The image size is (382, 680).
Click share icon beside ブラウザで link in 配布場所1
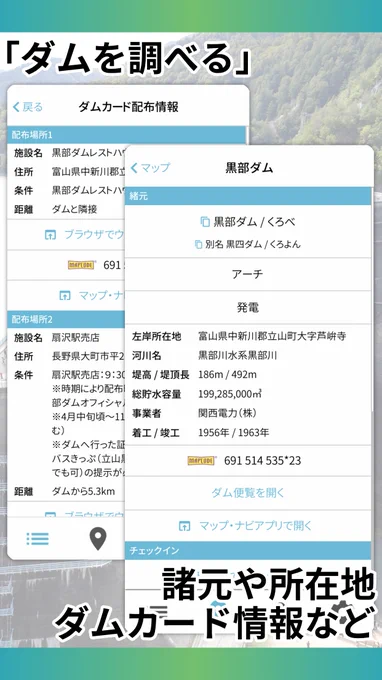click(50, 235)
